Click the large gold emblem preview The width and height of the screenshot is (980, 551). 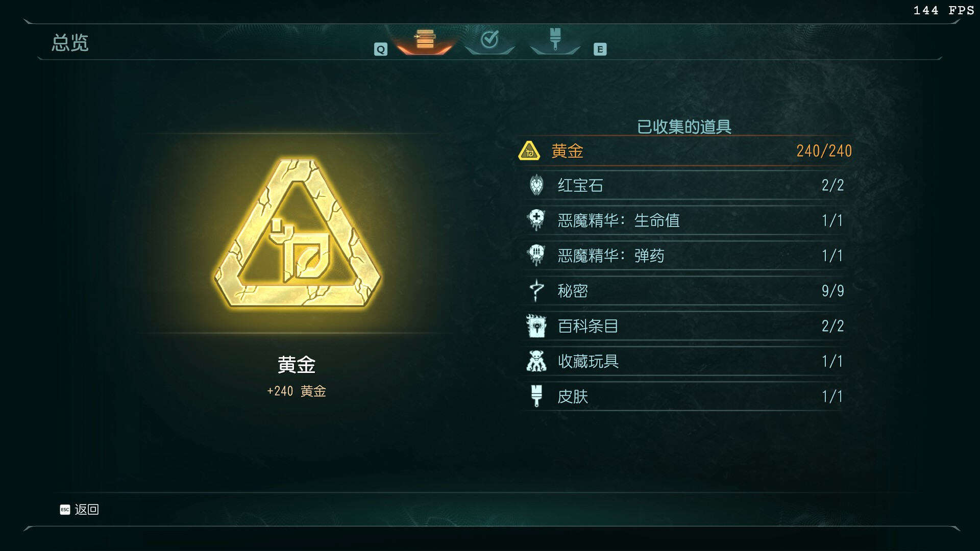(x=297, y=233)
